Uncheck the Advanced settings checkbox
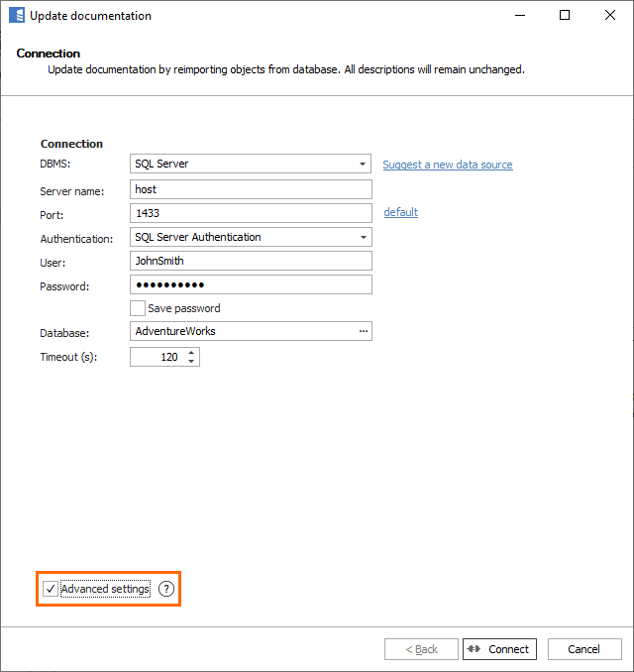 52,589
